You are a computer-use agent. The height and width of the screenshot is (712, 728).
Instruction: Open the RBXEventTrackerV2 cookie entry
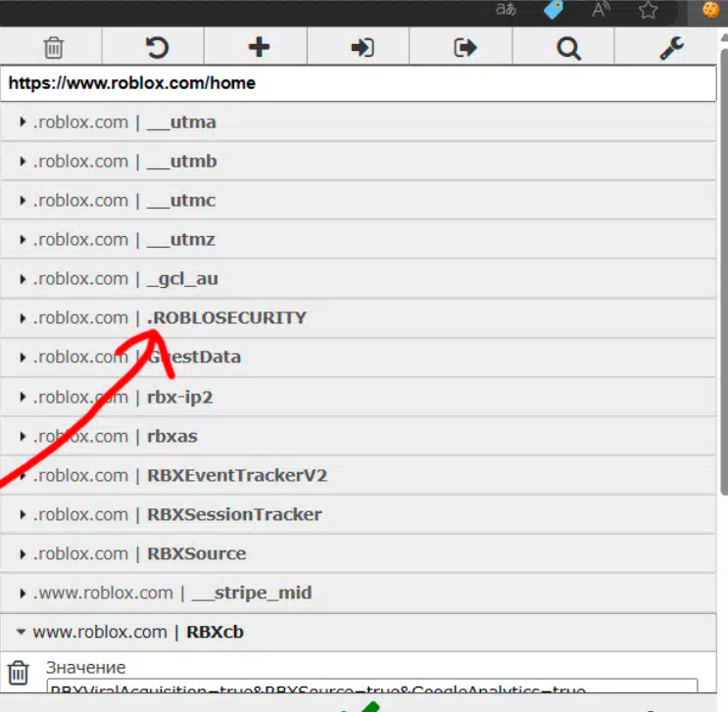[358, 475]
